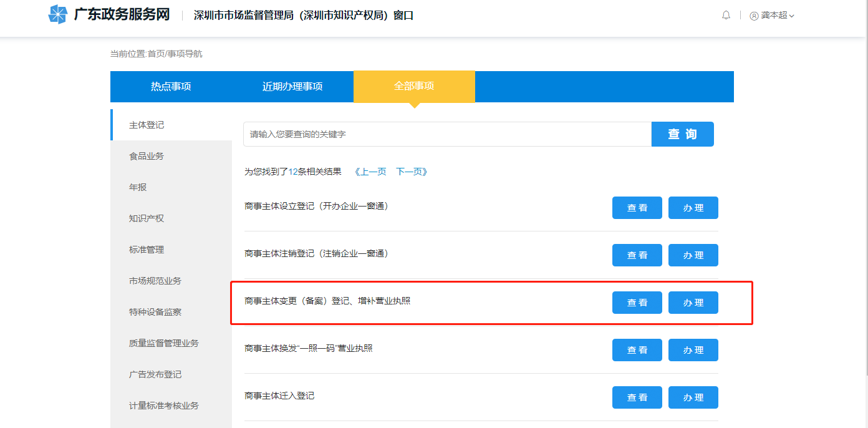Click the keyword search input field
This screenshot has width=868, height=428.
click(x=447, y=134)
